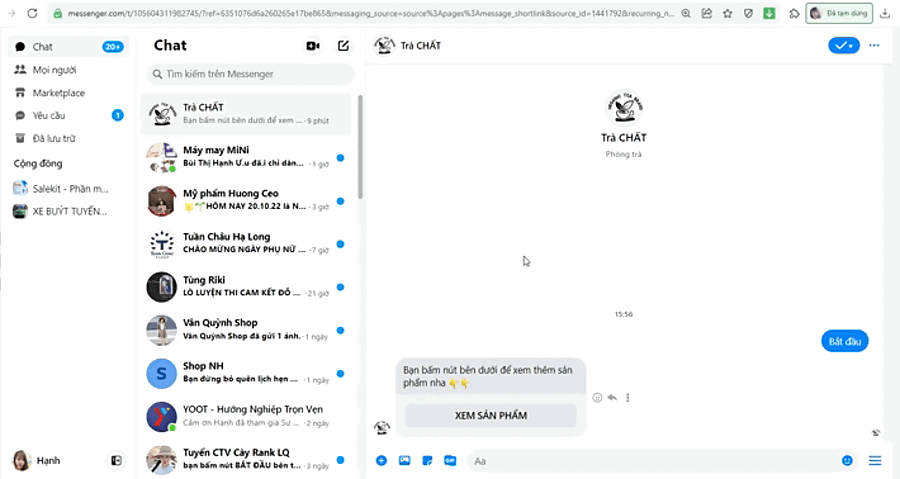Share this page from address bar
Screen dimensions: 900x479
pos(707,13)
